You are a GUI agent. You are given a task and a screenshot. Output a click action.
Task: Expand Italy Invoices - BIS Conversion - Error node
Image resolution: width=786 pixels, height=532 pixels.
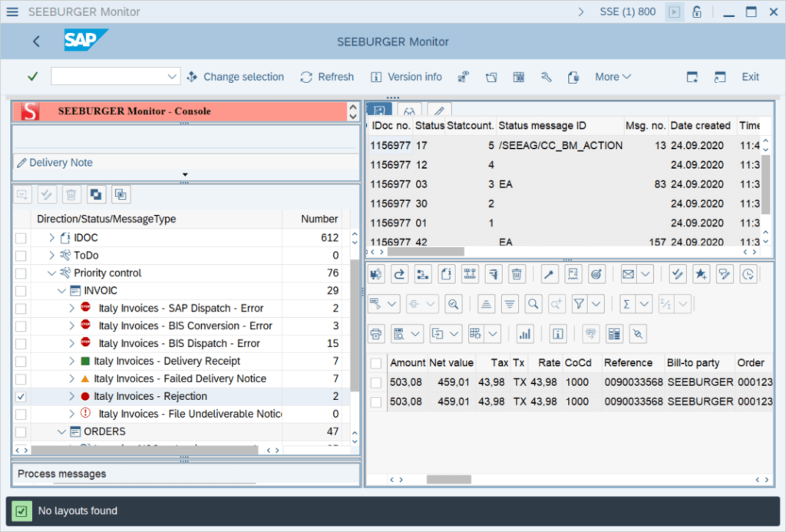(71, 326)
